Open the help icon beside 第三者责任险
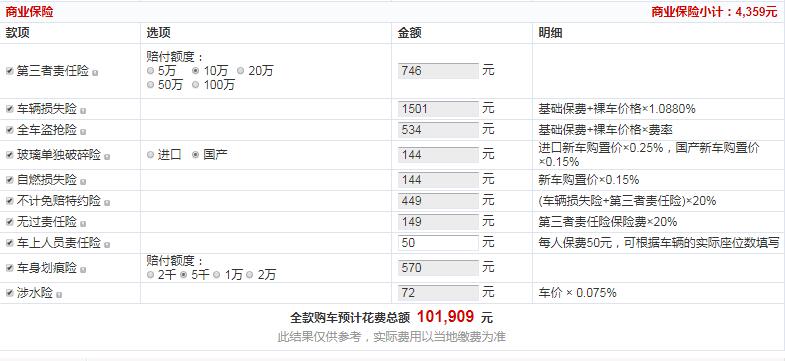 tap(95, 73)
